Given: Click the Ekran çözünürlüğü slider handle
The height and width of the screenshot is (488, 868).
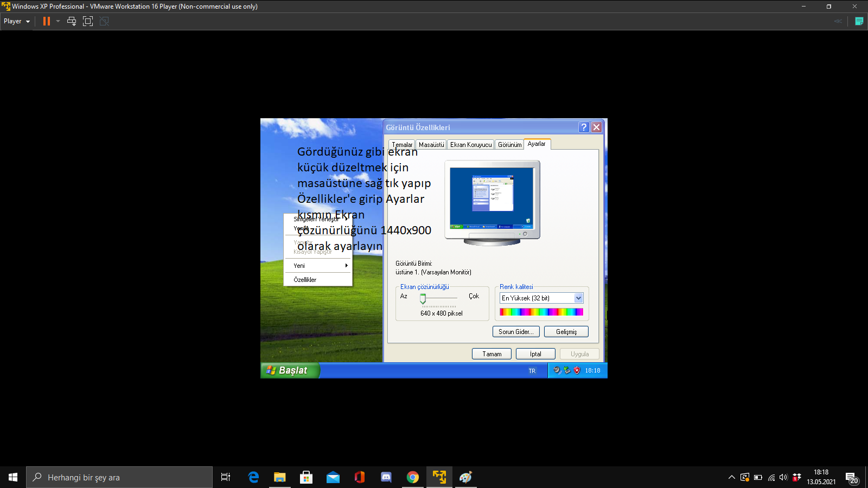Looking at the screenshot, I should (x=423, y=299).
